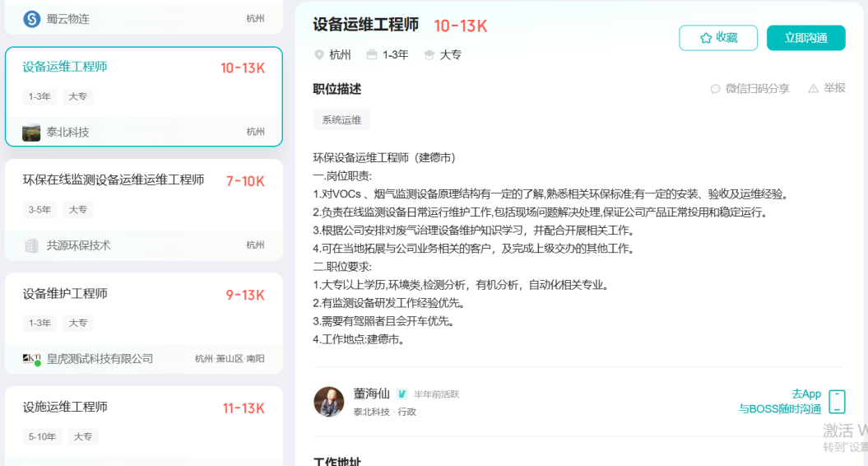868x466 pixels.
Task: Click the phone icon beside 去App
Action: click(x=837, y=402)
